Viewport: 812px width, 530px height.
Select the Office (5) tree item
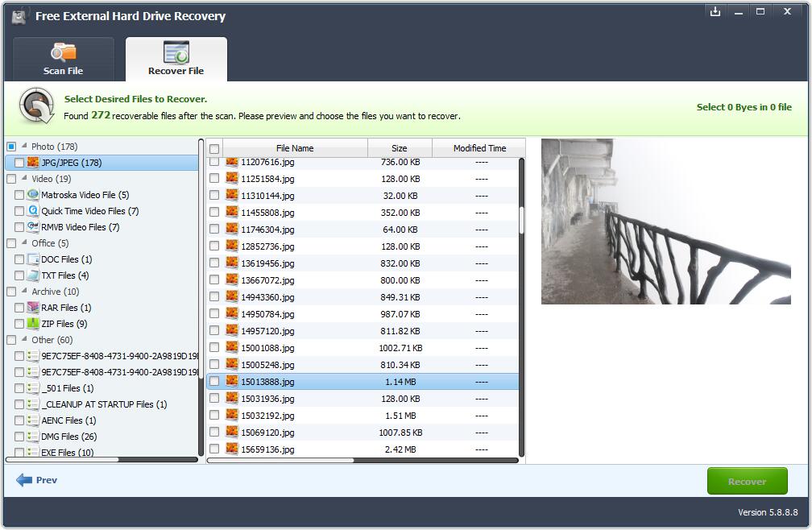click(50, 243)
